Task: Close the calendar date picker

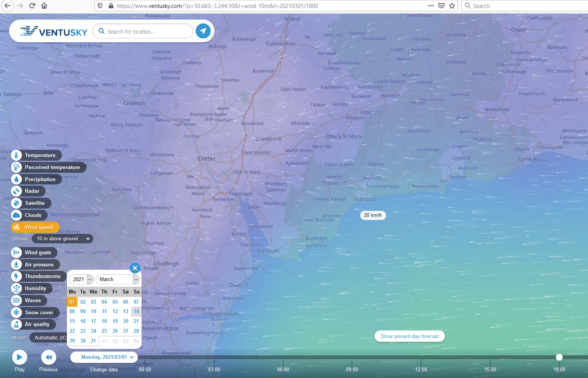Action: point(135,268)
